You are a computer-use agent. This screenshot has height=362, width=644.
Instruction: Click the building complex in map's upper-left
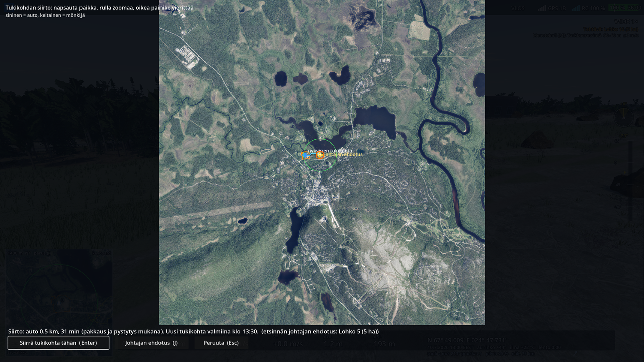[x=187, y=56]
